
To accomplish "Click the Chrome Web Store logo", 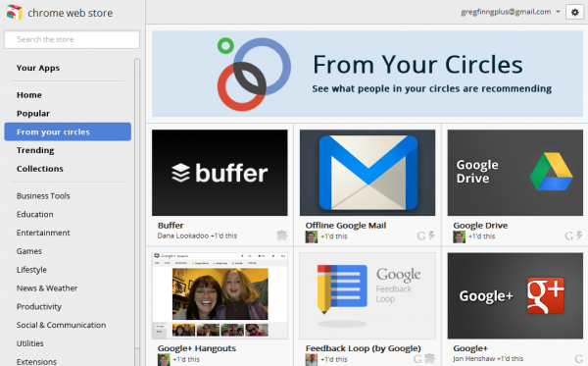I will pos(15,13).
